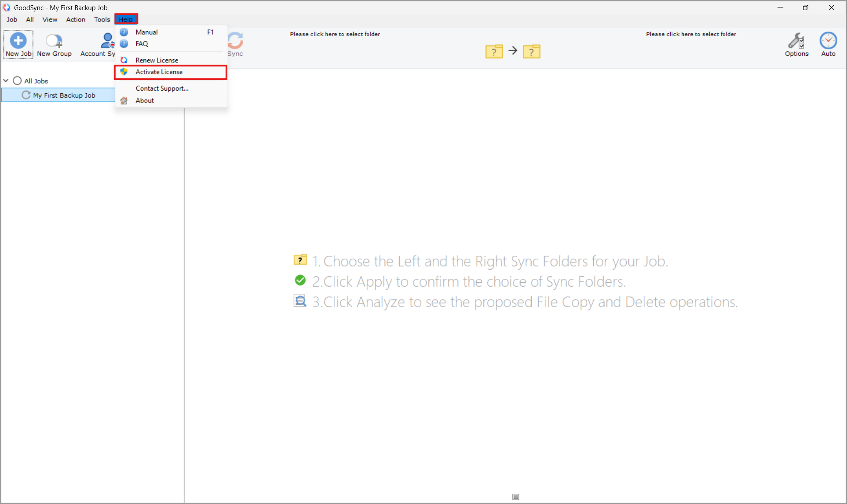Click the refresh icon beside My First Backup Job
Viewport: 847px width, 504px height.
pyautogui.click(x=26, y=95)
